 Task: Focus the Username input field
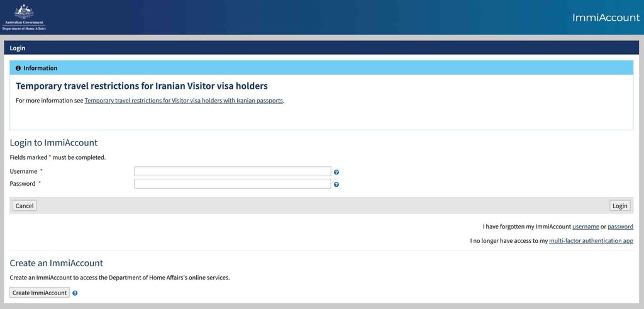(x=233, y=171)
